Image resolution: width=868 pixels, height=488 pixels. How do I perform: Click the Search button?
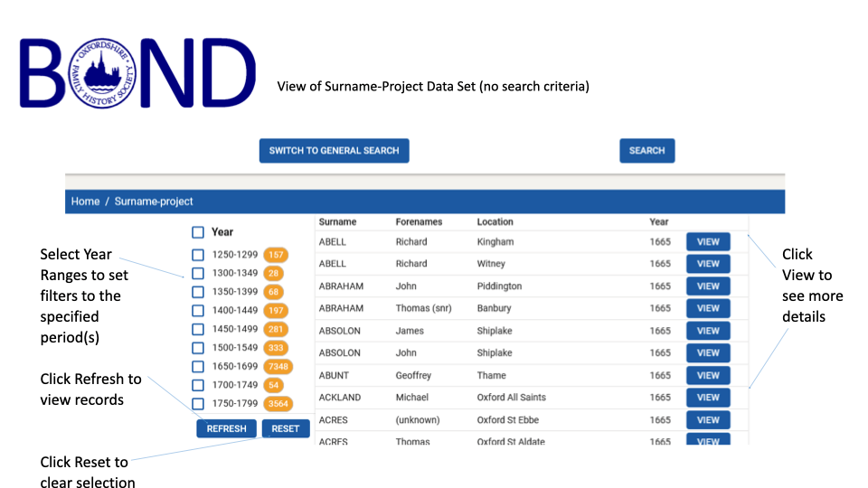[x=646, y=151]
